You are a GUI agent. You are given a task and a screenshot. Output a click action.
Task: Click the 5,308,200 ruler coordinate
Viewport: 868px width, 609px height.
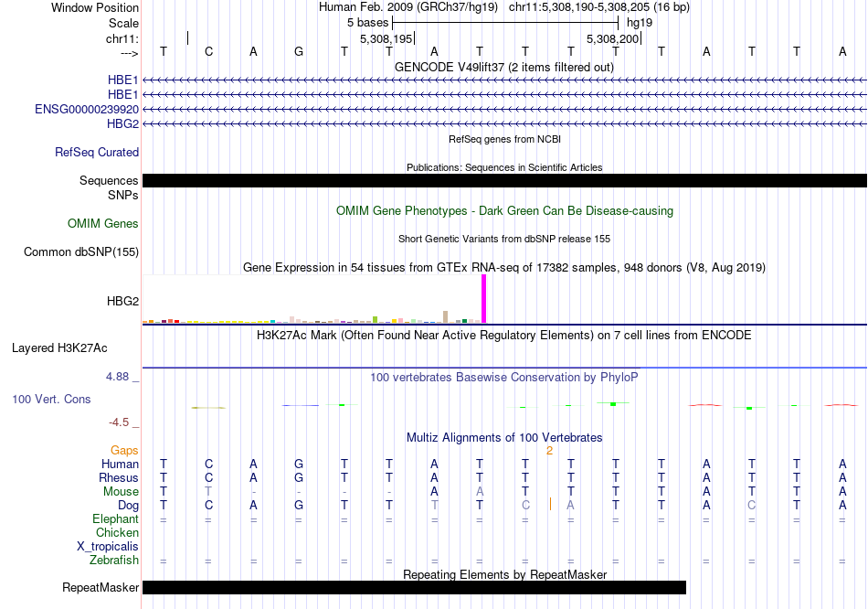coord(613,38)
